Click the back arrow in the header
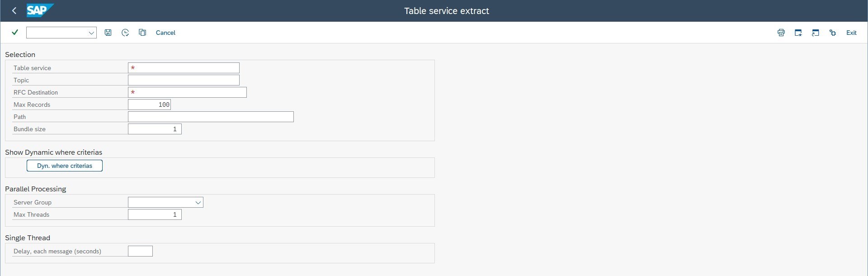This screenshot has width=868, height=276. point(14,10)
